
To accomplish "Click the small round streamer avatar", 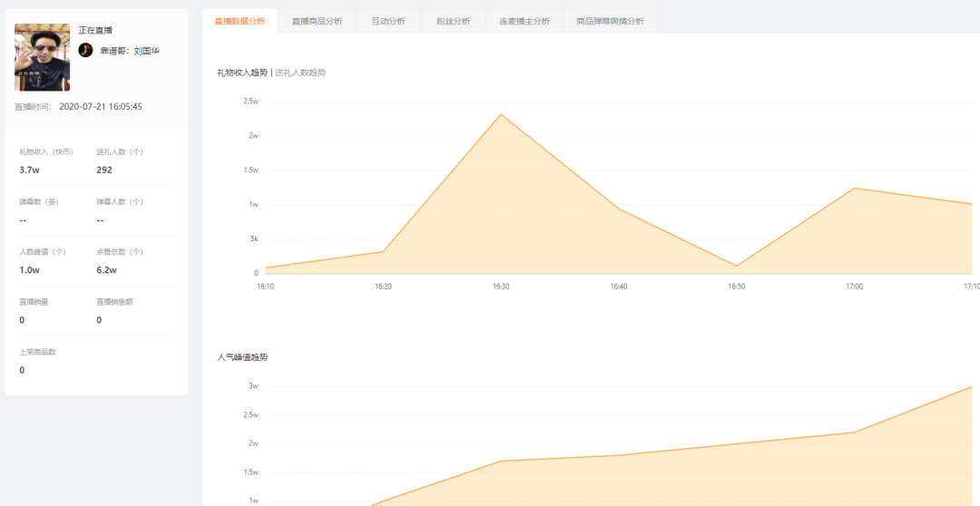I will click(x=85, y=51).
